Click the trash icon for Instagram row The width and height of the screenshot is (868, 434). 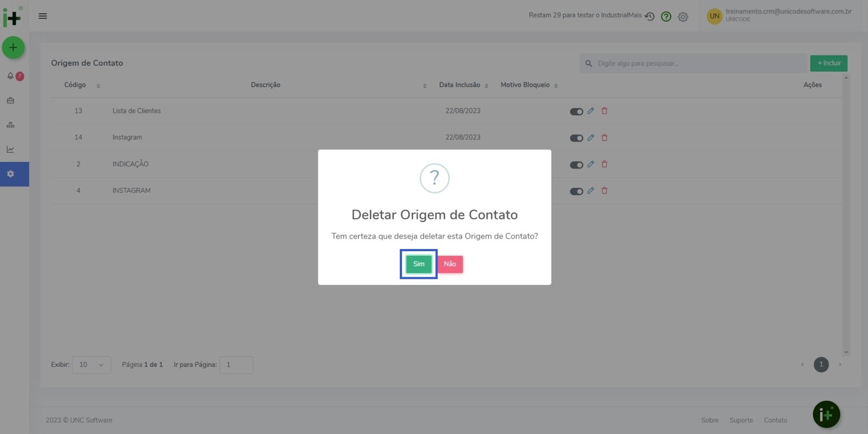(x=604, y=137)
